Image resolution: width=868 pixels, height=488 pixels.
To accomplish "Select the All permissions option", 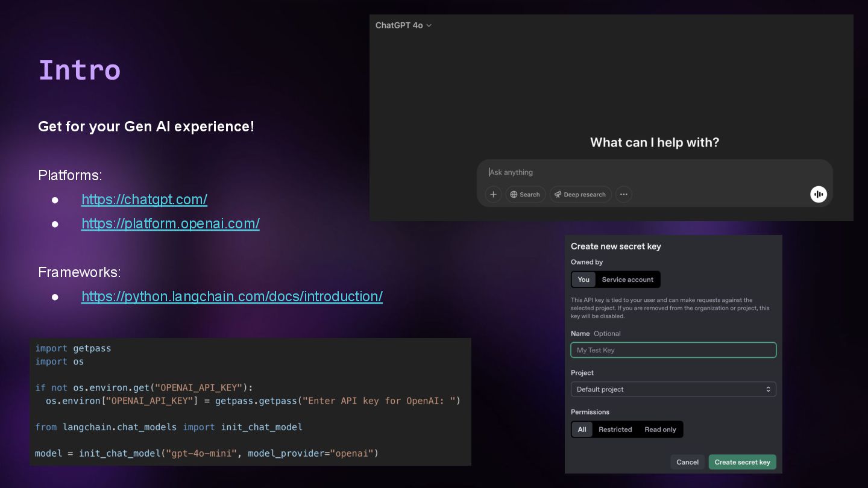I will pos(582,430).
